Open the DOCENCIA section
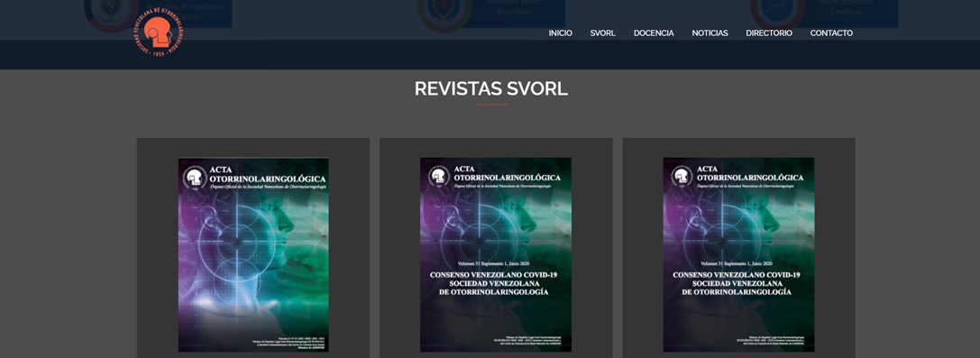The width and height of the screenshot is (980, 358). click(x=653, y=33)
